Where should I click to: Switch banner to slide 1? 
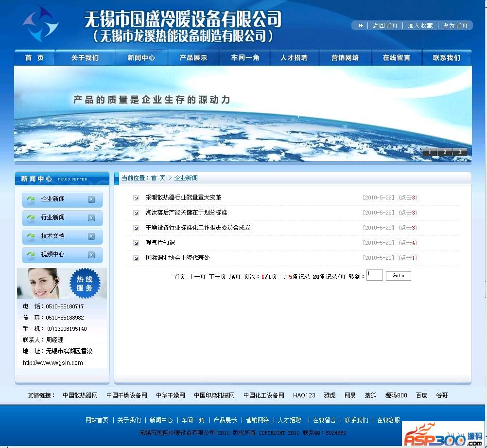click(430, 152)
